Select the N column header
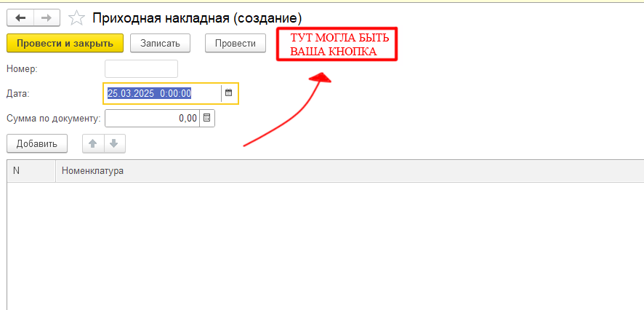 tap(31, 170)
